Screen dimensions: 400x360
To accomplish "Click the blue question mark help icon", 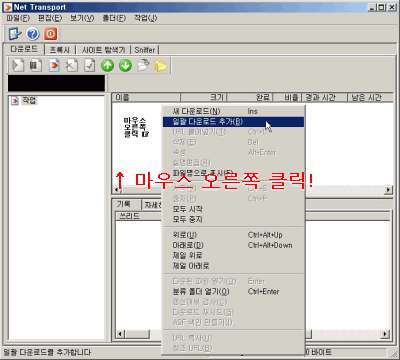I will [33, 34].
